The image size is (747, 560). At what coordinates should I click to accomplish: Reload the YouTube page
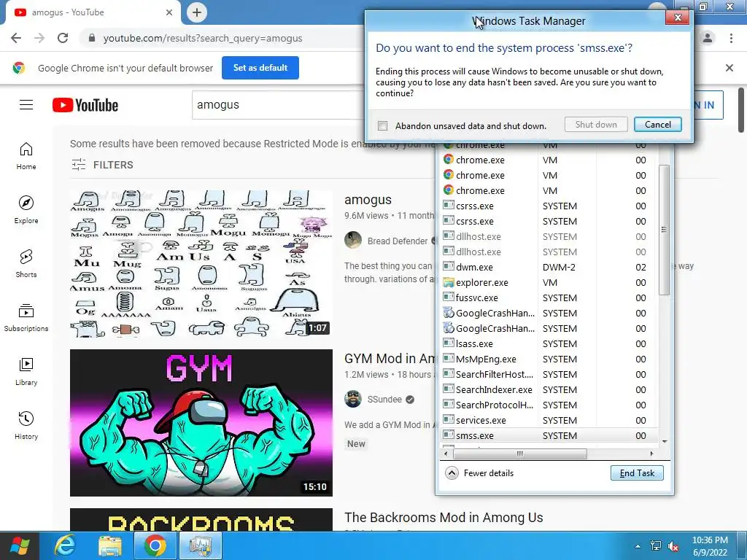click(x=63, y=38)
